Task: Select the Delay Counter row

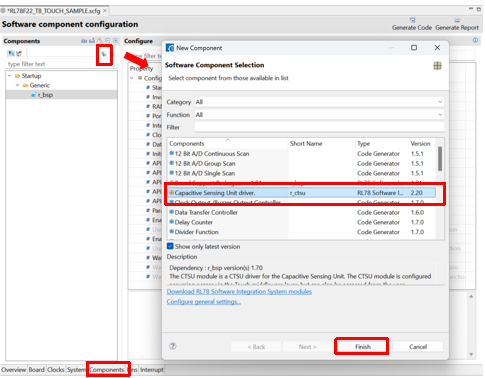Action: tap(301, 222)
